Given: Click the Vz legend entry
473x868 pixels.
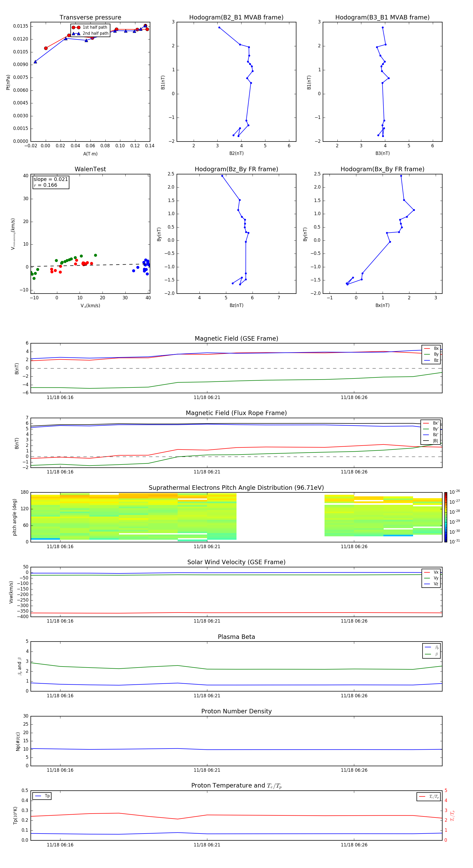Looking at the screenshot, I should (x=431, y=584).
